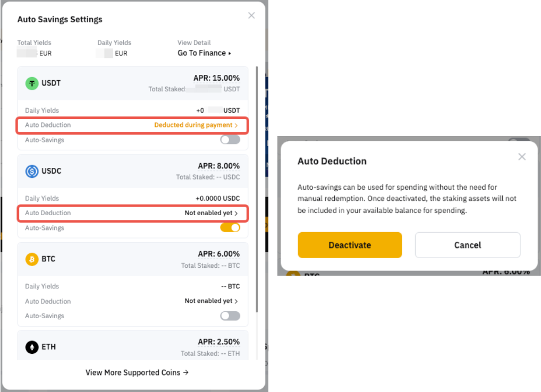Close the Auto Savings Settings panel
541x392 pixels.
(251, 15)
